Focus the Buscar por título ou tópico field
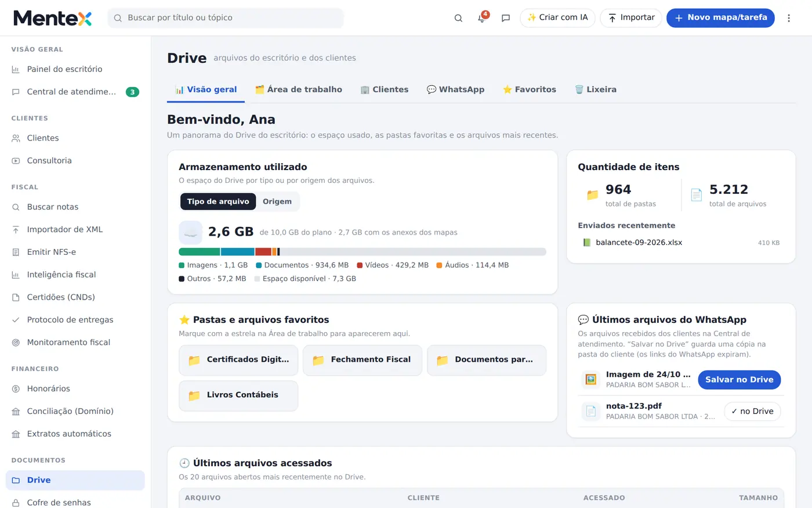Viewport: 812px width, 508px height. [x=226, y=18]
